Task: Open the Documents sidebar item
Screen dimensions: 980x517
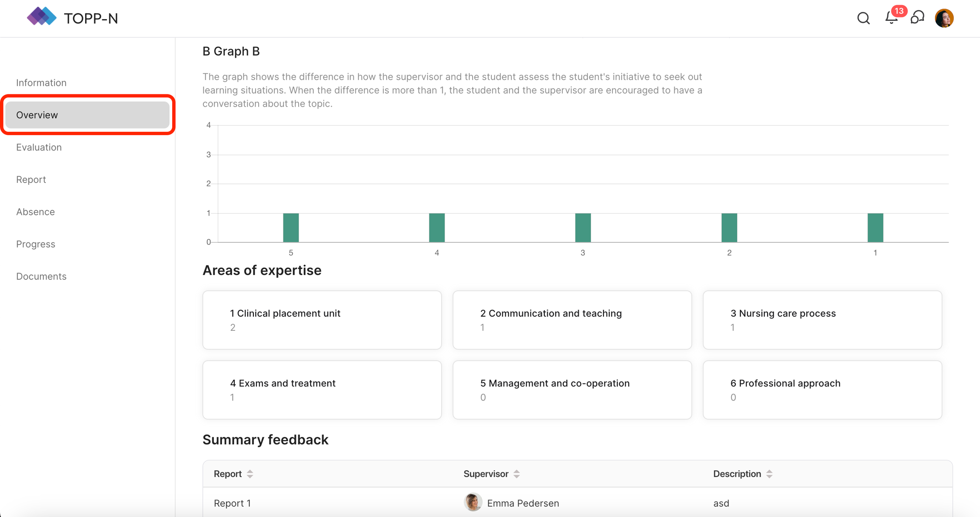Action: [x=41, y=276]
